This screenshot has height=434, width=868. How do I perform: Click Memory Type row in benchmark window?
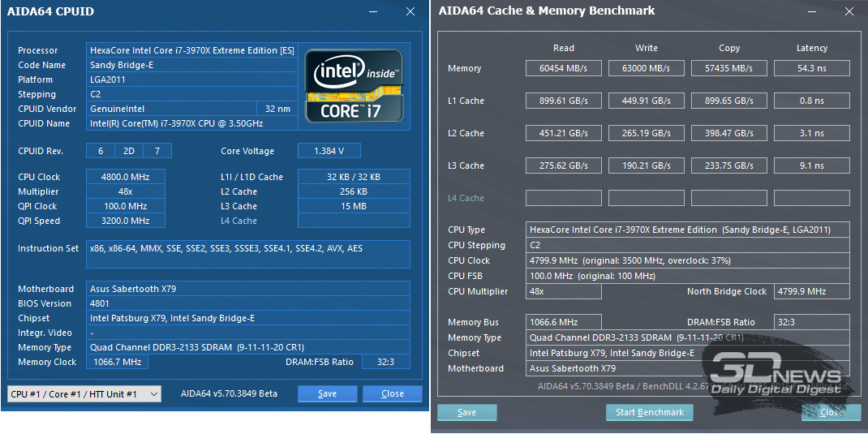(x=688, y=337)
